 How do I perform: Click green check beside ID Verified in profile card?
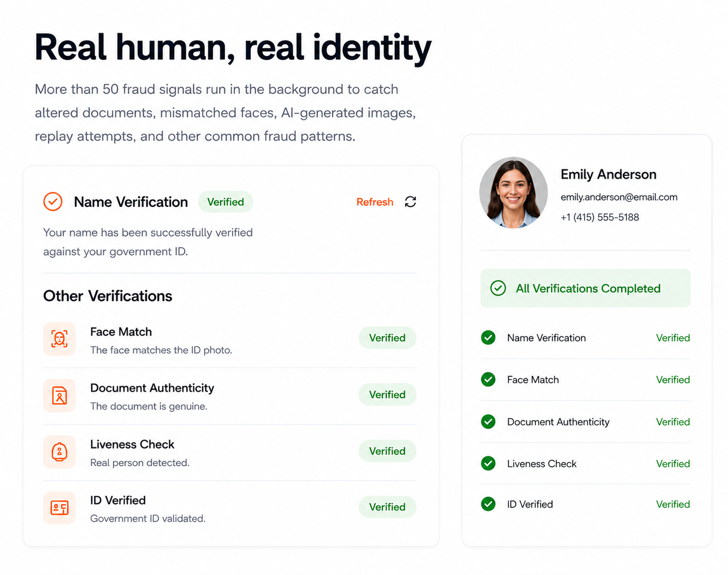click(x=488, y=504)
